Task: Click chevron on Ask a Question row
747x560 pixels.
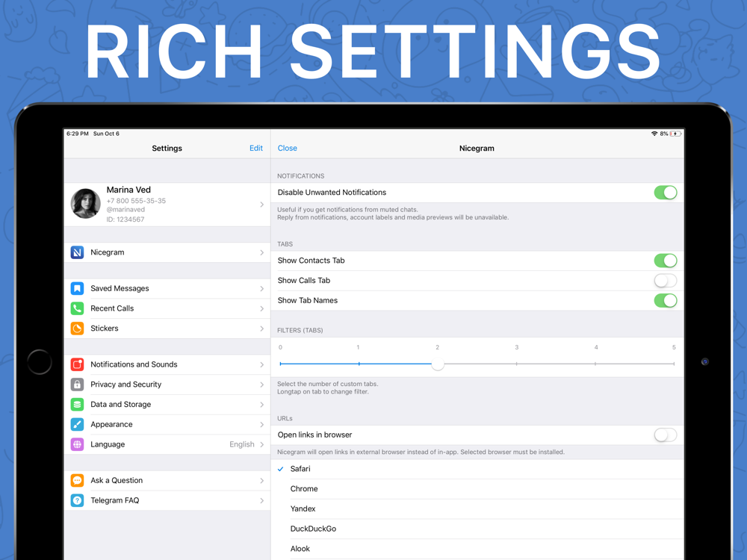Action: (262, 481)
